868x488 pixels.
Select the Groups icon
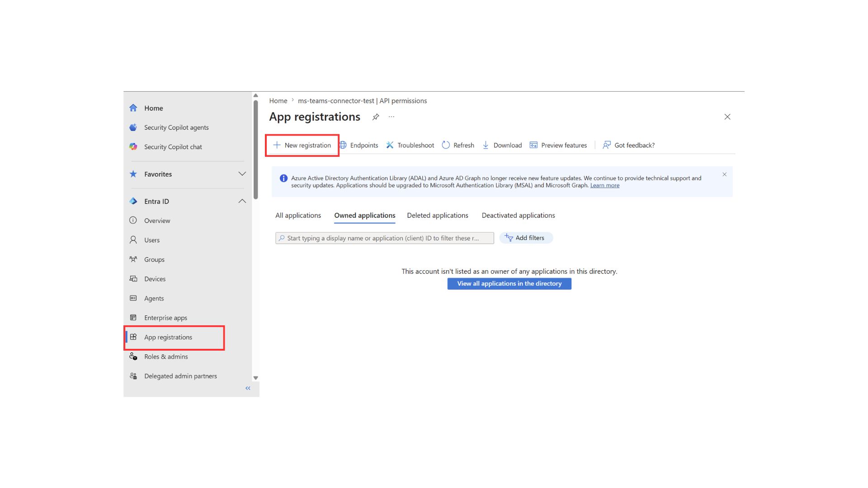coord(133,259)
